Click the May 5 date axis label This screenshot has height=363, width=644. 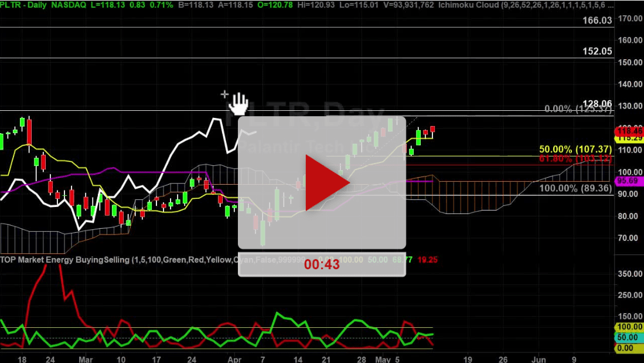pos(387,359)
